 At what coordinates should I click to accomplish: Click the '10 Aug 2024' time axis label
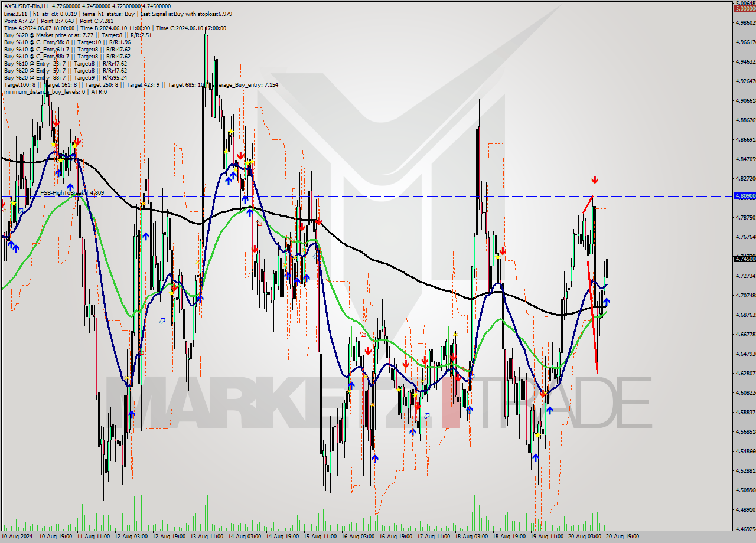pos(15,537)
